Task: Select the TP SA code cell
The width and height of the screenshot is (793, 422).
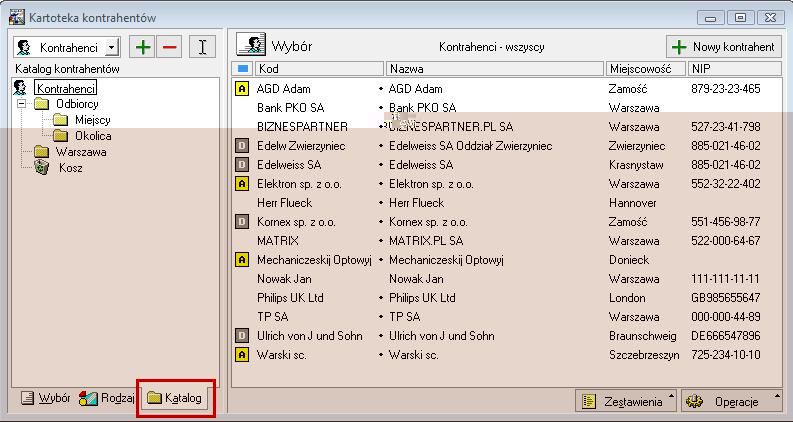Action: (x=272, y=317)
